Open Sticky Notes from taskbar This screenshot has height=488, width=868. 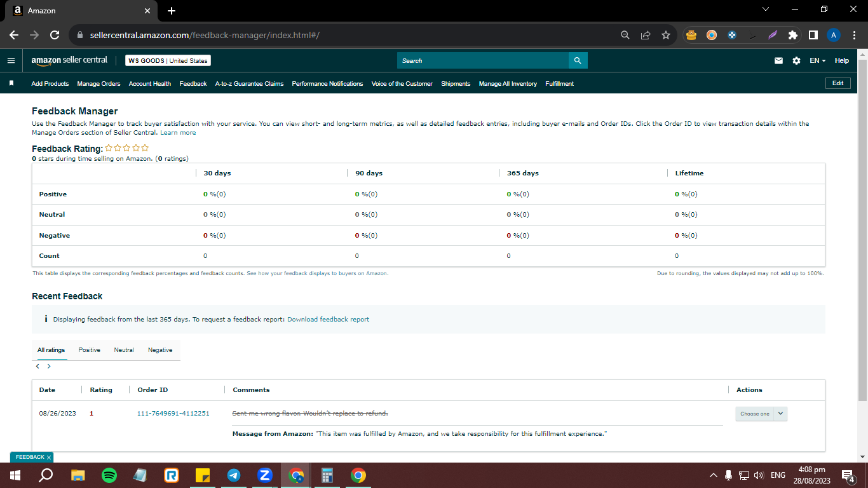coord(203,475)
